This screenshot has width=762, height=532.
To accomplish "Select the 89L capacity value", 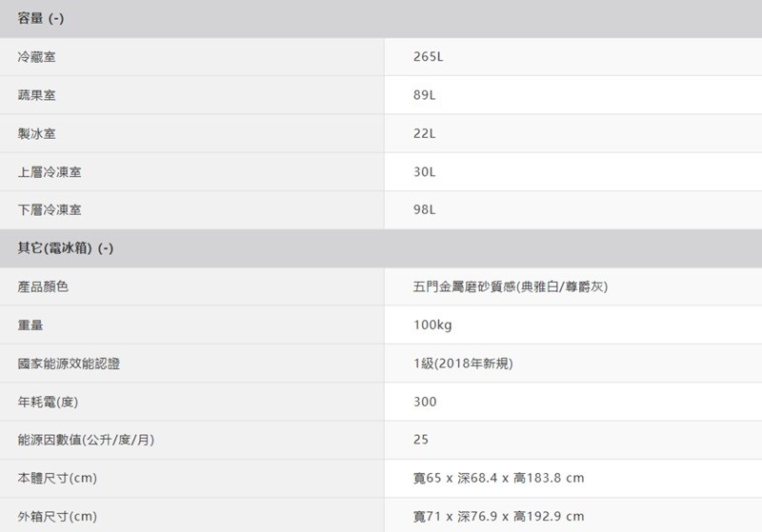I will tap(425, 95).
